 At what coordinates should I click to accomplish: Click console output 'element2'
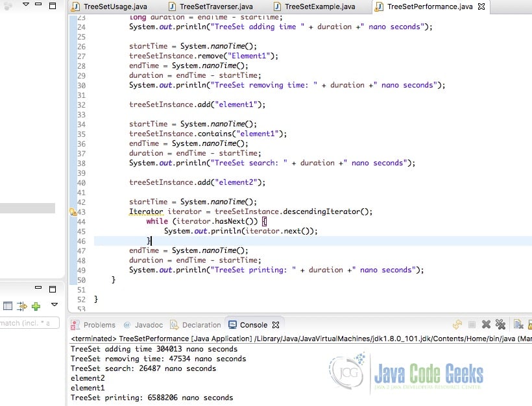tap(88, 378)
